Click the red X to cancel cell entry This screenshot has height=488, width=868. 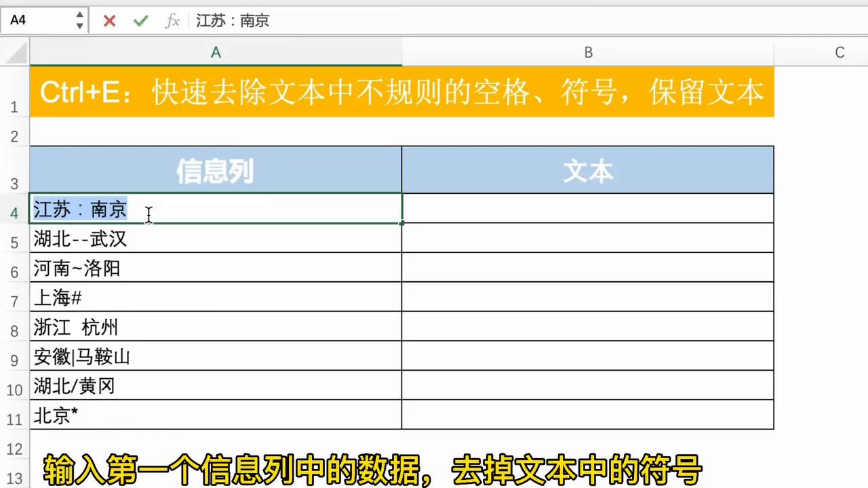109,21
